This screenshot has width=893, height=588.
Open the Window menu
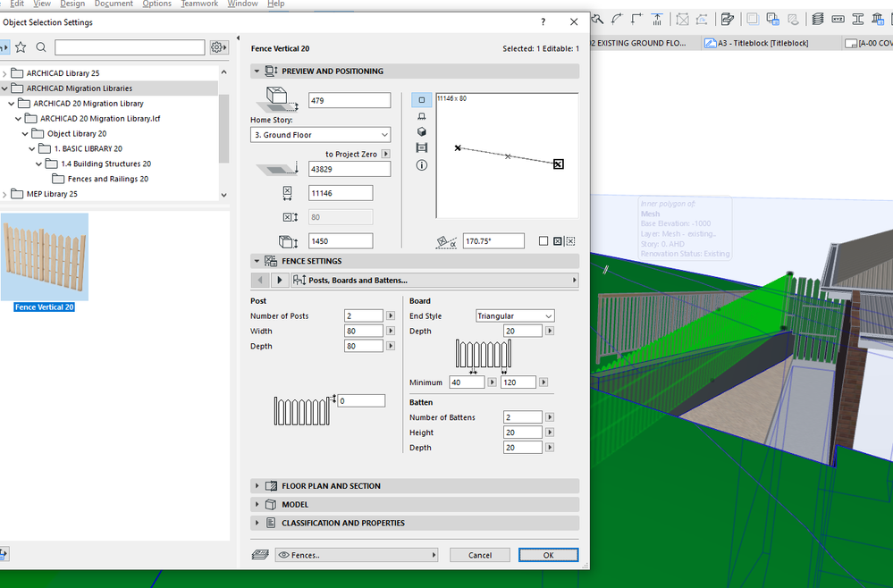[242, 4]
